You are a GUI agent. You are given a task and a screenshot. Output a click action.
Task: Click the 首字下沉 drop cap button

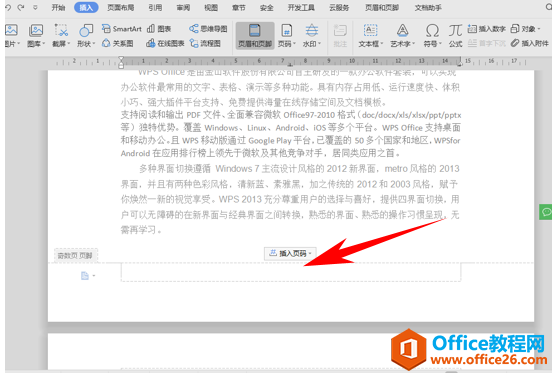pos(487,43)
